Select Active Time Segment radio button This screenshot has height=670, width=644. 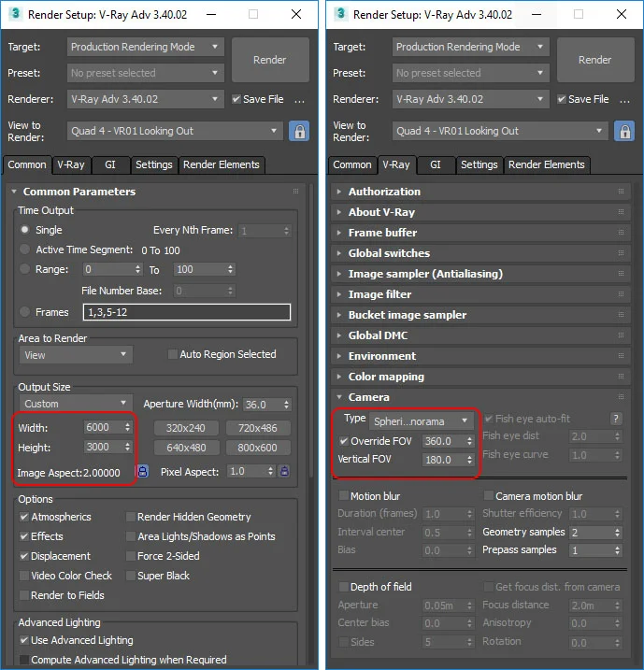25,249
